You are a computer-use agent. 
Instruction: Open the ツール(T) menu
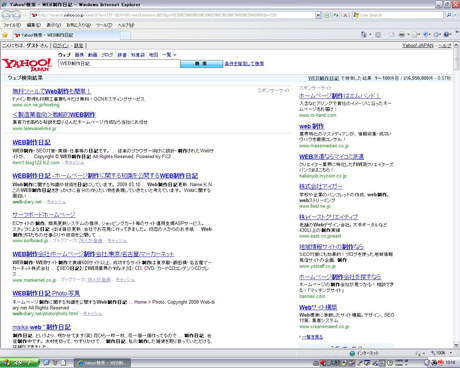point(104,25)
